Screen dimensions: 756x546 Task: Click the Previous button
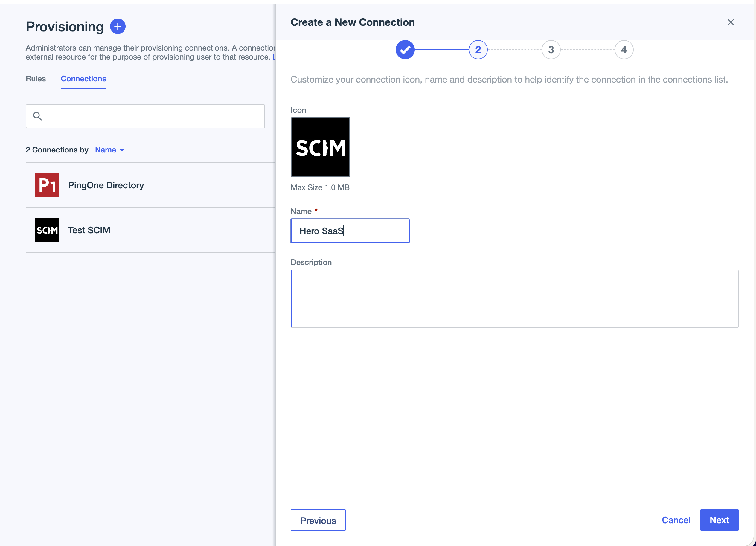pyautogui.click(x=318, y=520)
